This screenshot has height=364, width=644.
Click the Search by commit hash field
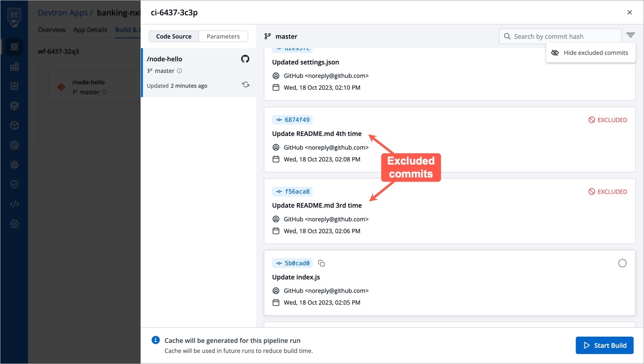pyautogui.click(x=560, y=36)
